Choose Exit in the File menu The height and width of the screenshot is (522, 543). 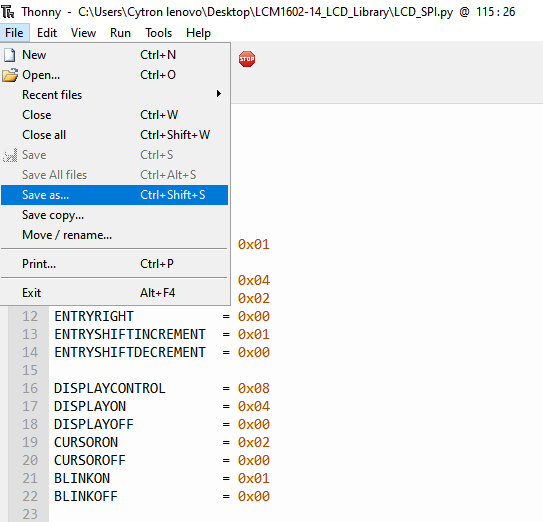(114, 293)
